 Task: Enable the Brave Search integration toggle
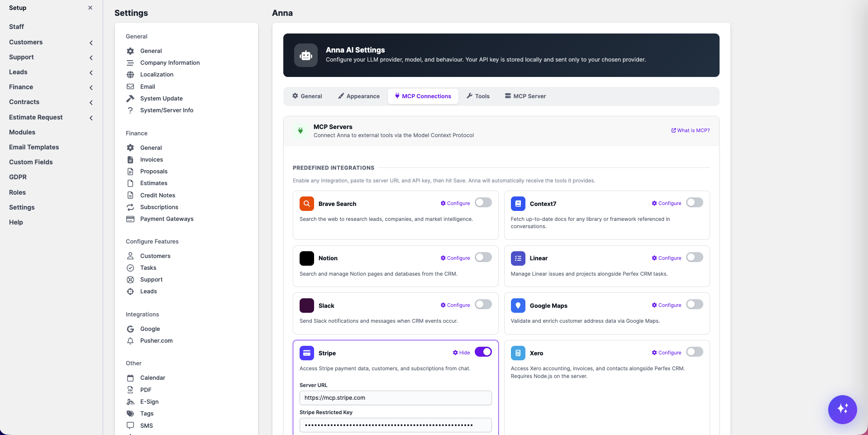coord(483,203)
